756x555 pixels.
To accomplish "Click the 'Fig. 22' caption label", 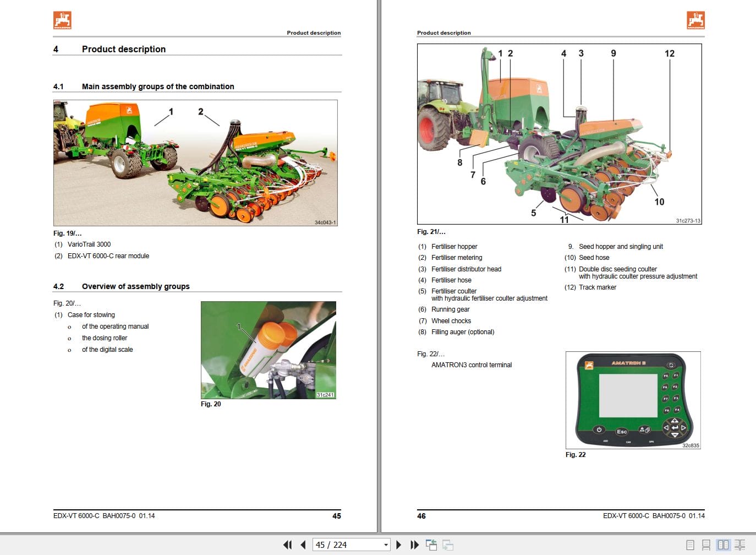I will [576, 455].
